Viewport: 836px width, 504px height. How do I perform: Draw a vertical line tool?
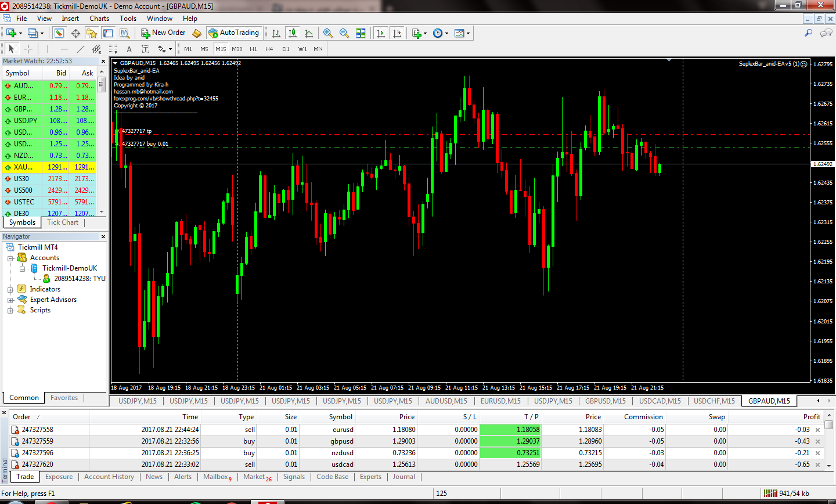pyautogui.click(x=48, y=49)
